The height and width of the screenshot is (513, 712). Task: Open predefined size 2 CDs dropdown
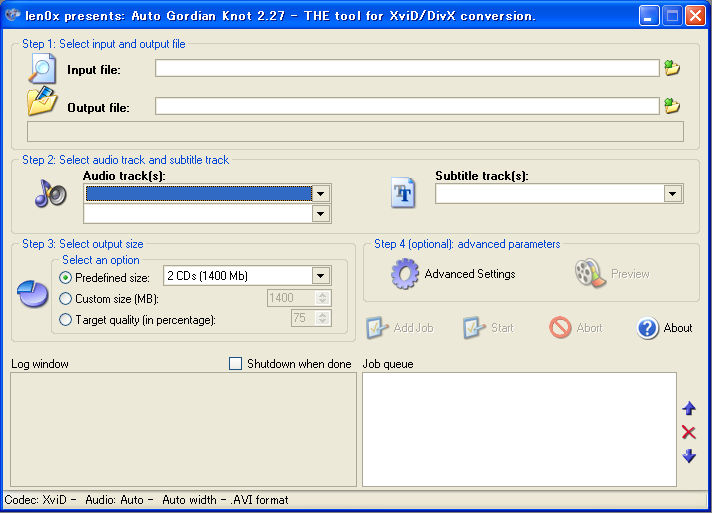click(x=321, y=276)
